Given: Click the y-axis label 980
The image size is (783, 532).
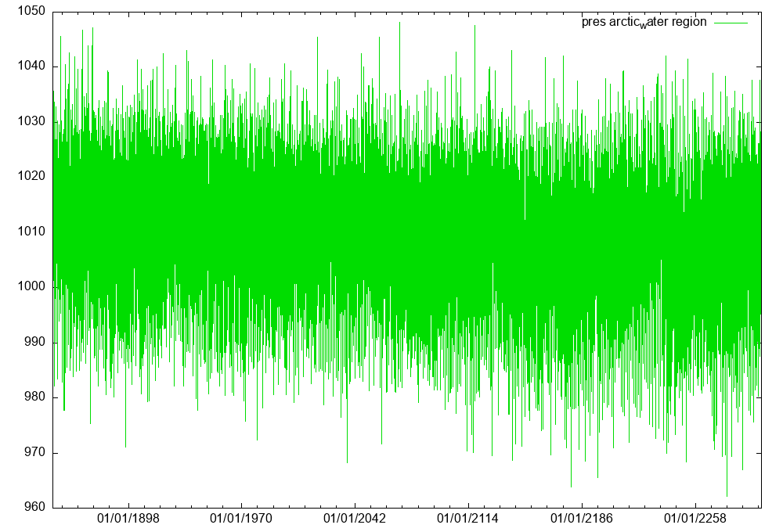Looking at the screenshot, I should tap(34, 397).
